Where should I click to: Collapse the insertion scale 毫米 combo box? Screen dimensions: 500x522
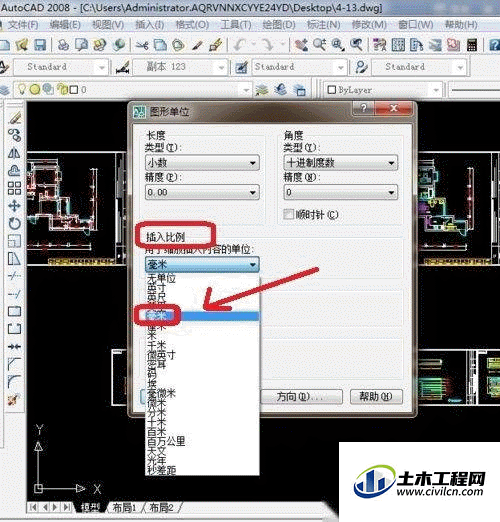[202, 265]
